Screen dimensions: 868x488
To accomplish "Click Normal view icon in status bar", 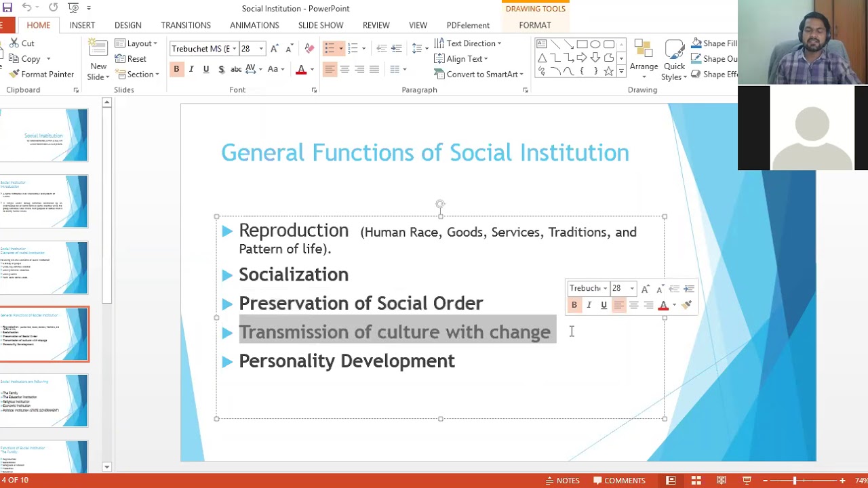I will click(671, 481).
